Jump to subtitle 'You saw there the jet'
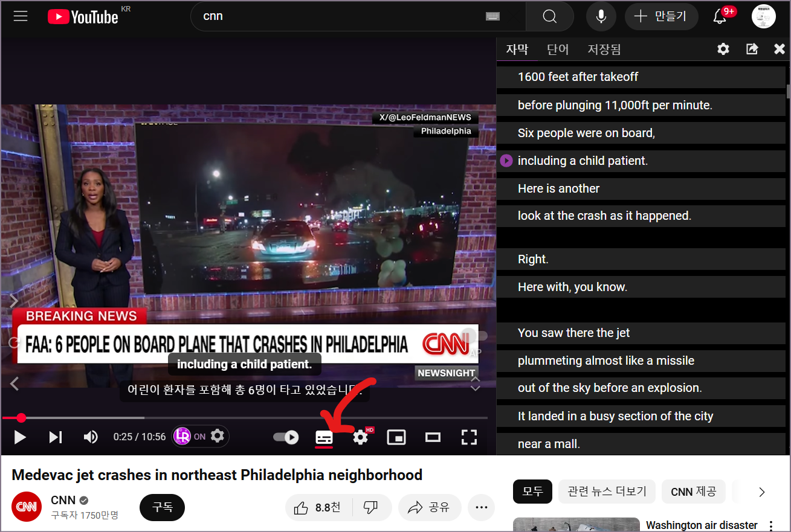 641,333
